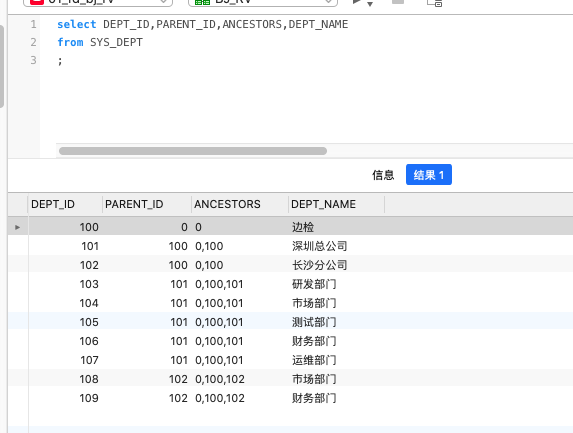
Task: Select the cell 长沙分公司
Action: tap(319, 265)
